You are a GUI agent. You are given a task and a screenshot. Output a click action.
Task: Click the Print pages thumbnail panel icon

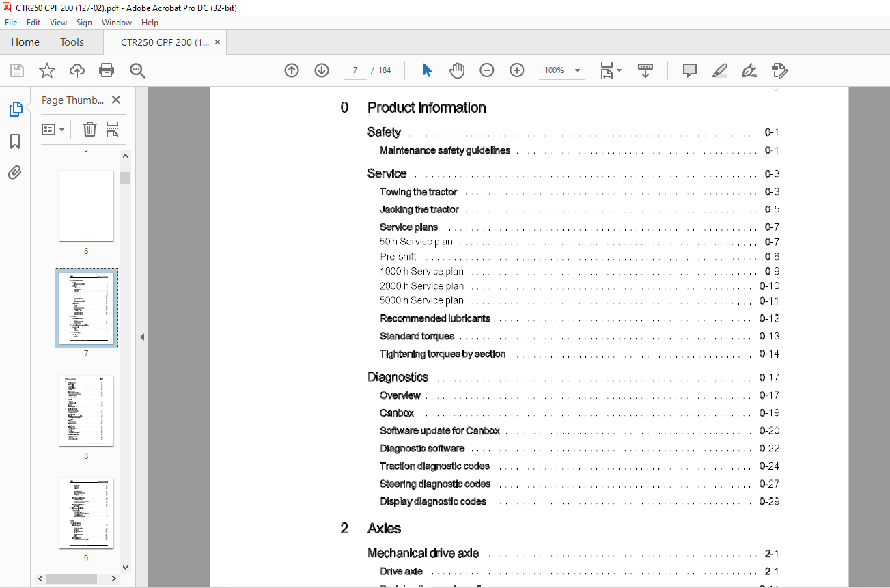pos(113,129)
